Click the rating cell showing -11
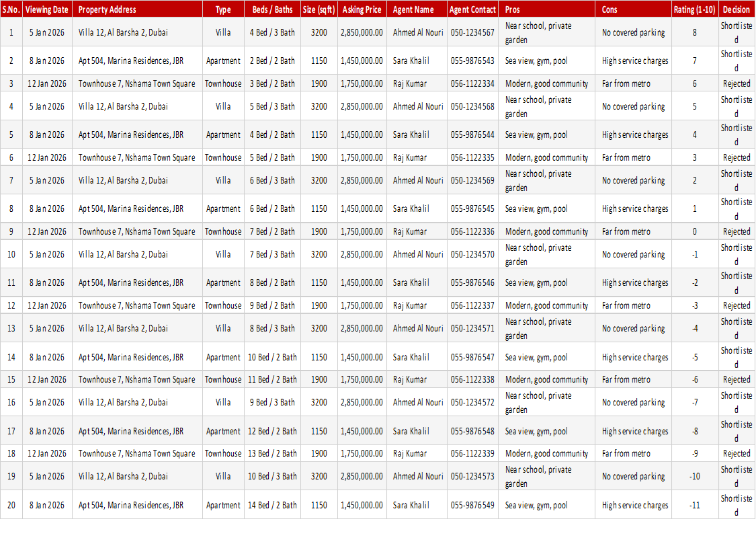 coord(695,505)
